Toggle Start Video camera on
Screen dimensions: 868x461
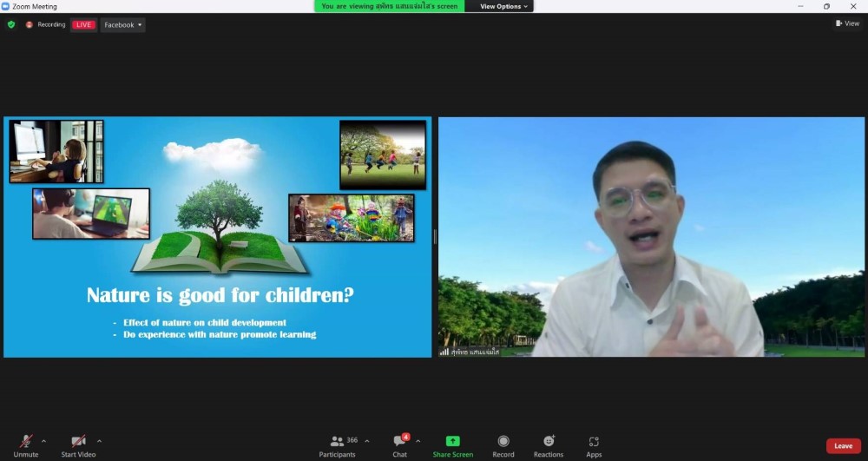tap(78, 442)
